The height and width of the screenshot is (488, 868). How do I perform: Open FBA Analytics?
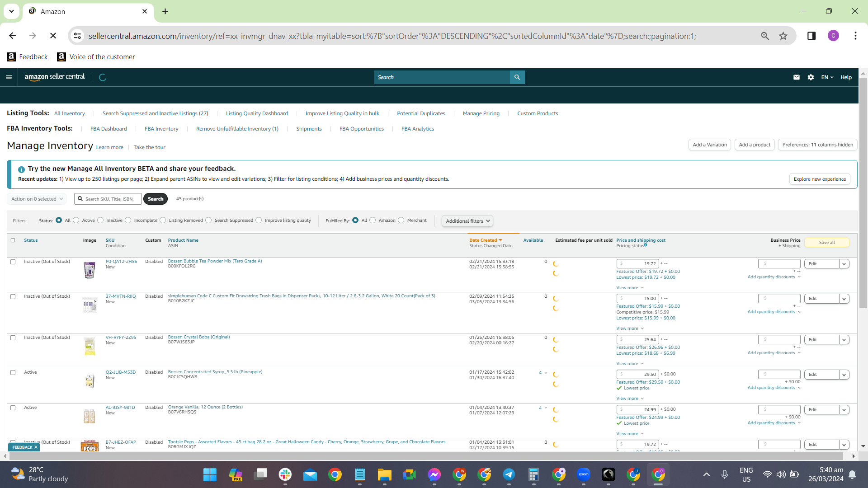tap(418, 129)
